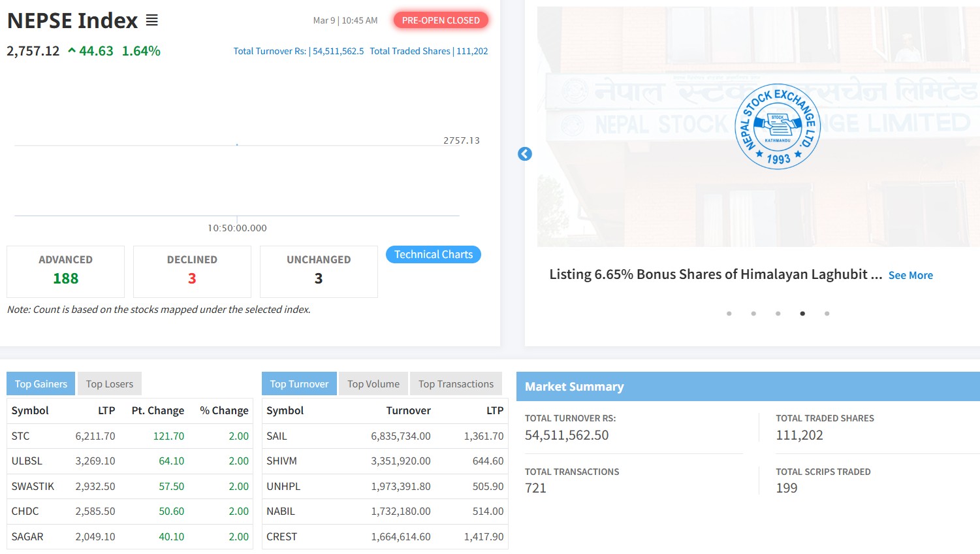980x554 pixels.
Task: Click the DECLINED count box
Action: tap(192, 271)
